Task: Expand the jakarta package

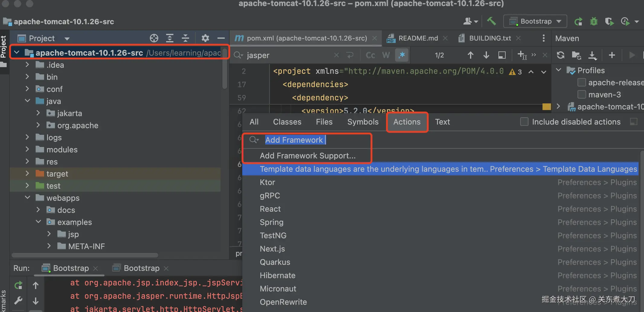Action: click(38, 113)
